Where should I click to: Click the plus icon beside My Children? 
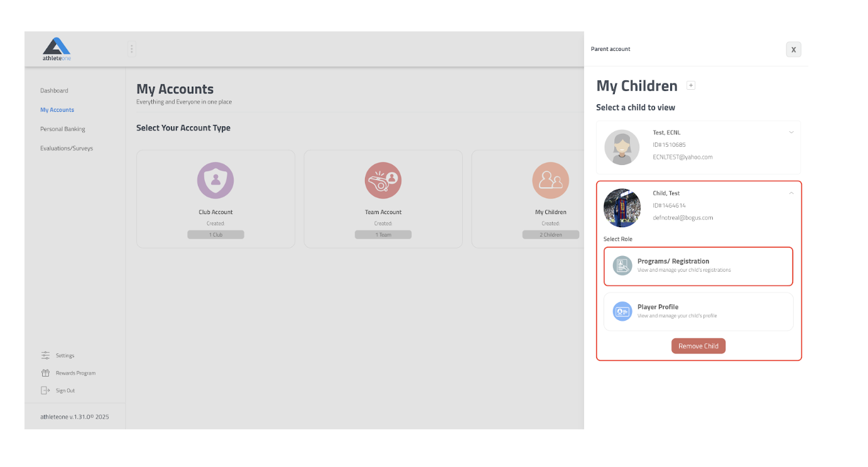(x=691, y=85)
